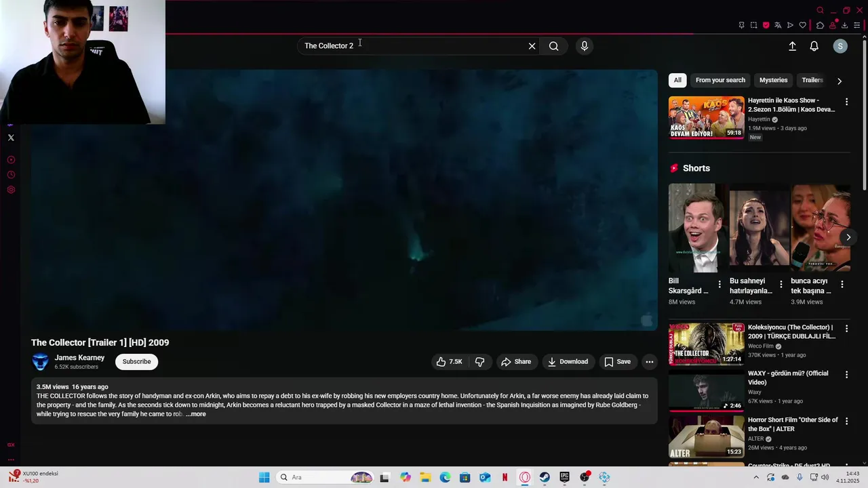
Task: Open the Horror Short Film ALTER thumbnail
Action: pyautogui.click(x=706, y=436)
